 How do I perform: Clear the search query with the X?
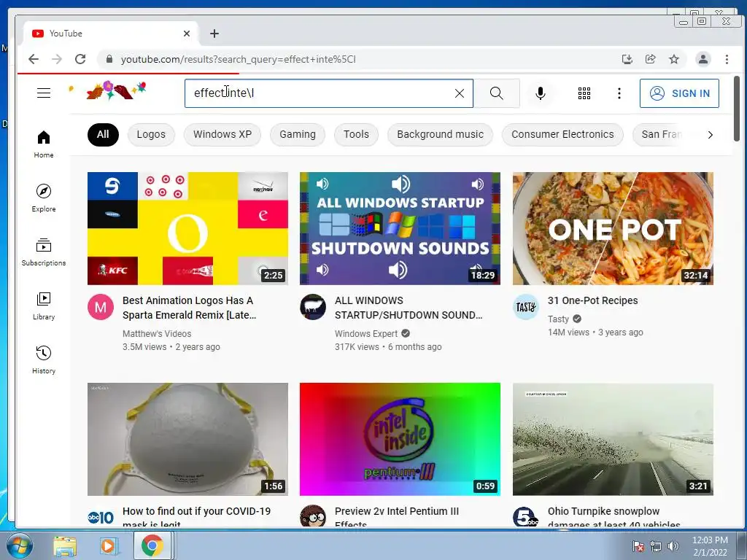coord(460,93)
